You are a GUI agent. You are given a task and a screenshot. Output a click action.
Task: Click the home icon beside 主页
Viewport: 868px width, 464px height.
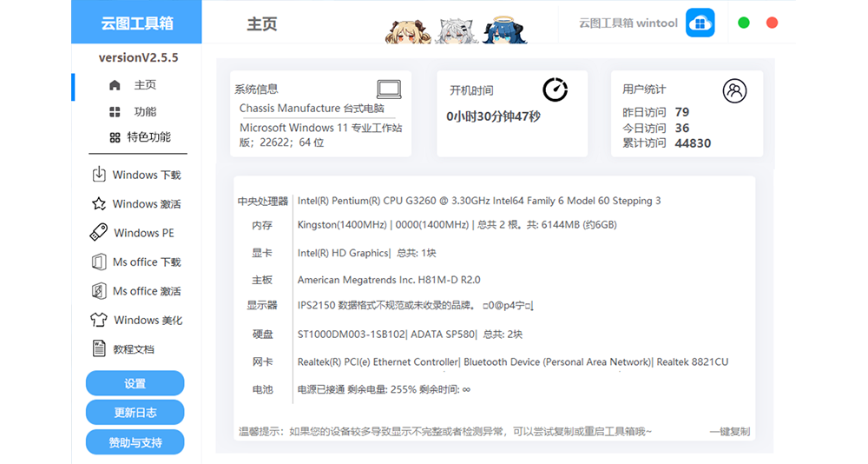point(115,85)
